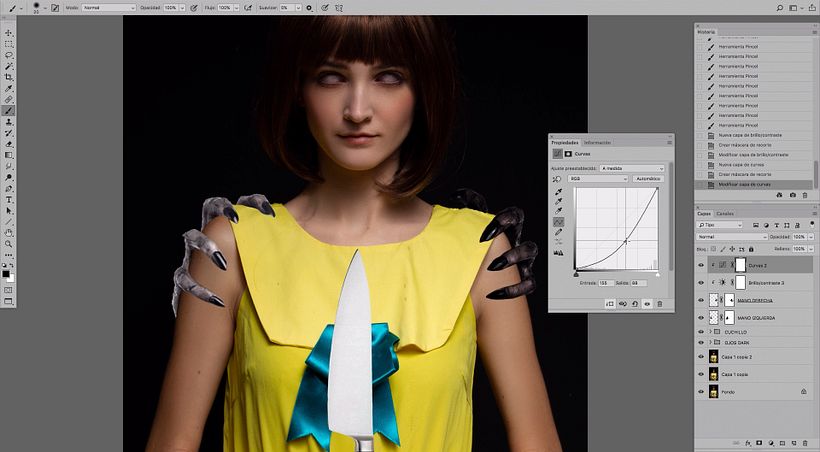Viewport: 820px width, 452px height.
Task: Click the clip to layer icon in Properties
Action: (610, 303)
